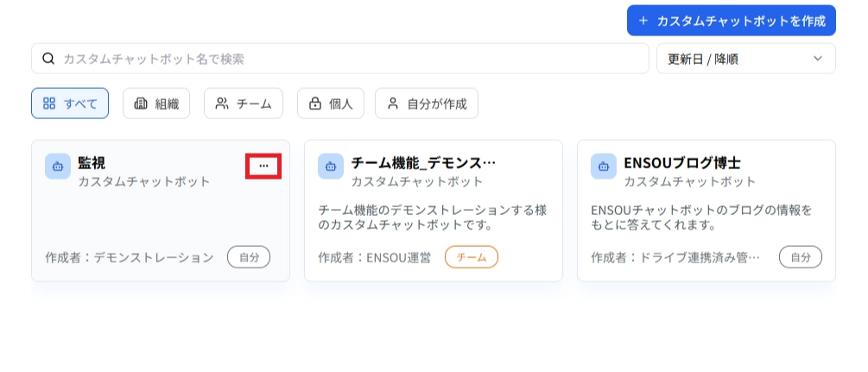This screenshot has width=868, height=372.
Task: Click the ENSOUチャットボットのブログ description text
Action: (x=701, y=218)
